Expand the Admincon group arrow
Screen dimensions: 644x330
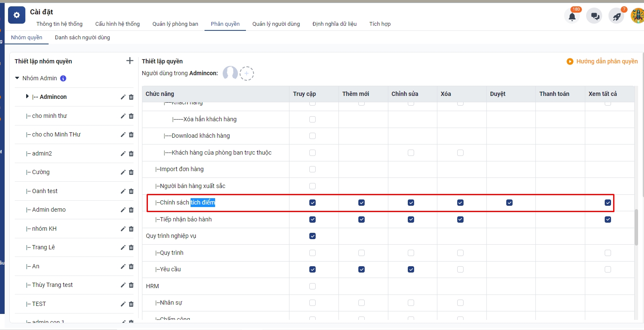27,97
